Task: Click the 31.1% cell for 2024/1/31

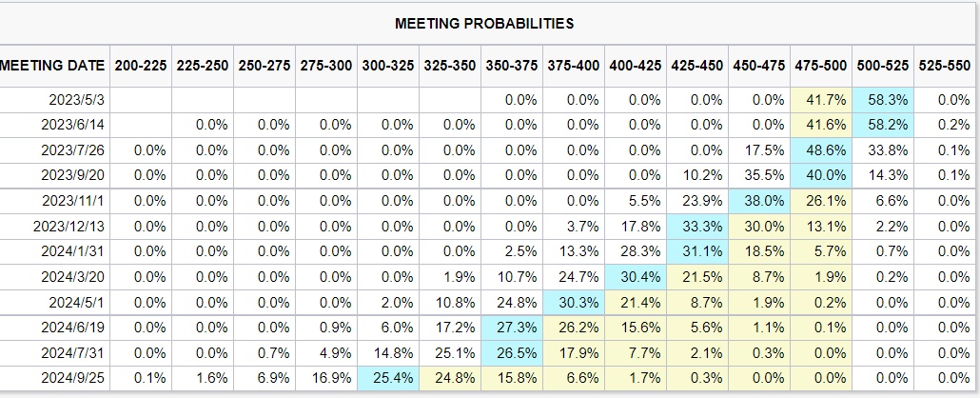Action: click(698, 250)
